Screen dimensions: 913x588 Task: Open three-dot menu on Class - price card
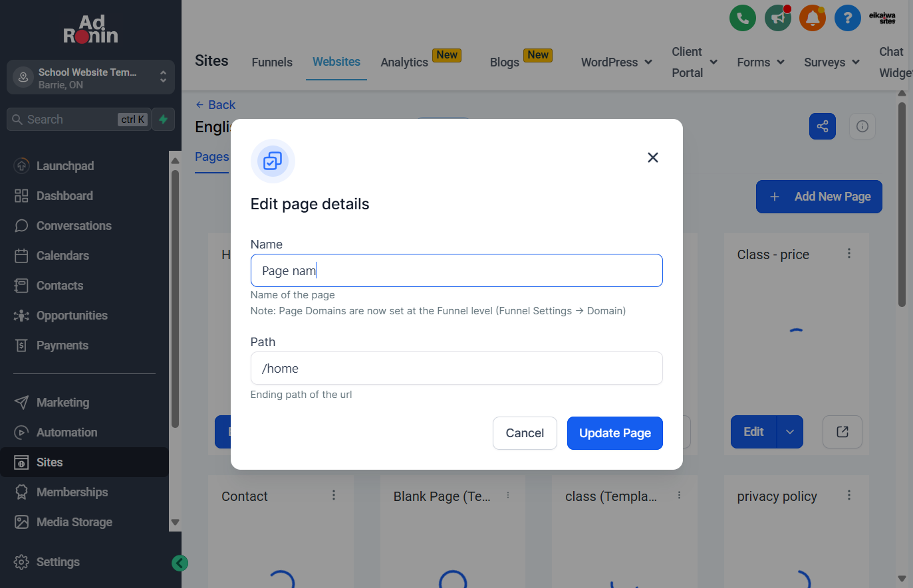click(x=849, y=254)
